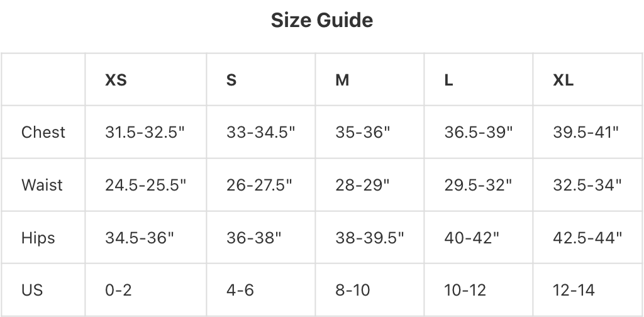Click the Size Guide heading
The height and width of the screenshot is (317, 644).
coord(321,20)
